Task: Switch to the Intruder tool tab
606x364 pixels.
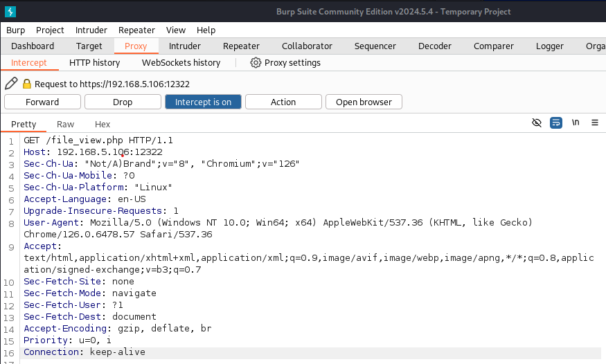Action: point(185,46)
